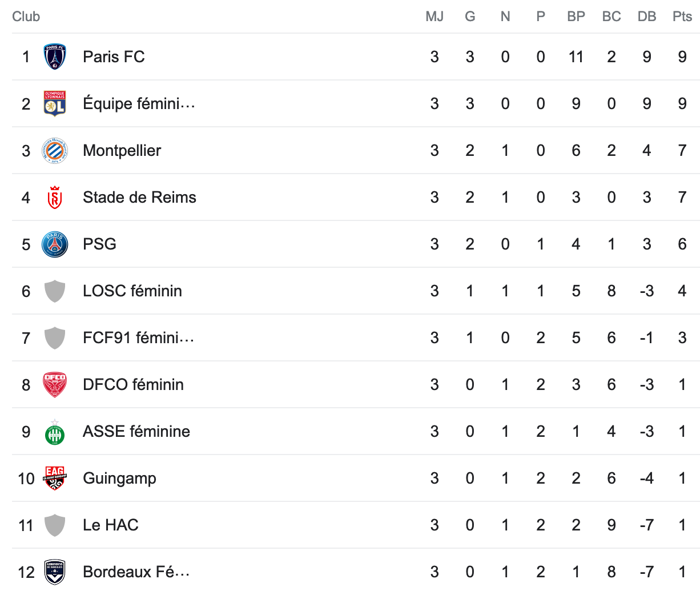Select the Montpellier club badge
700x595 pixels.
pyautogui.click(x=55, y=151)
